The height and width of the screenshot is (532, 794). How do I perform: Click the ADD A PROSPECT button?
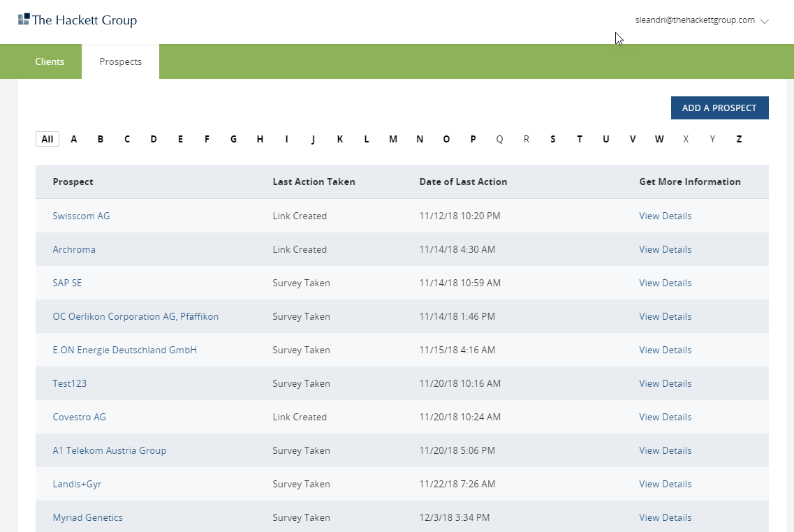point(719,108)
